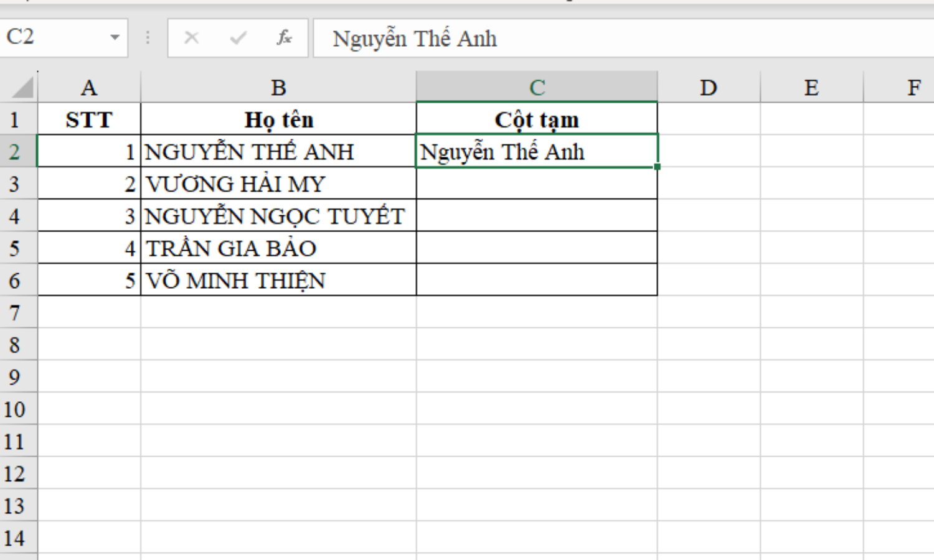This screenshot has height=560, width=934.
Task: Open the Name Box dropdown arrow
Action: 115,39
